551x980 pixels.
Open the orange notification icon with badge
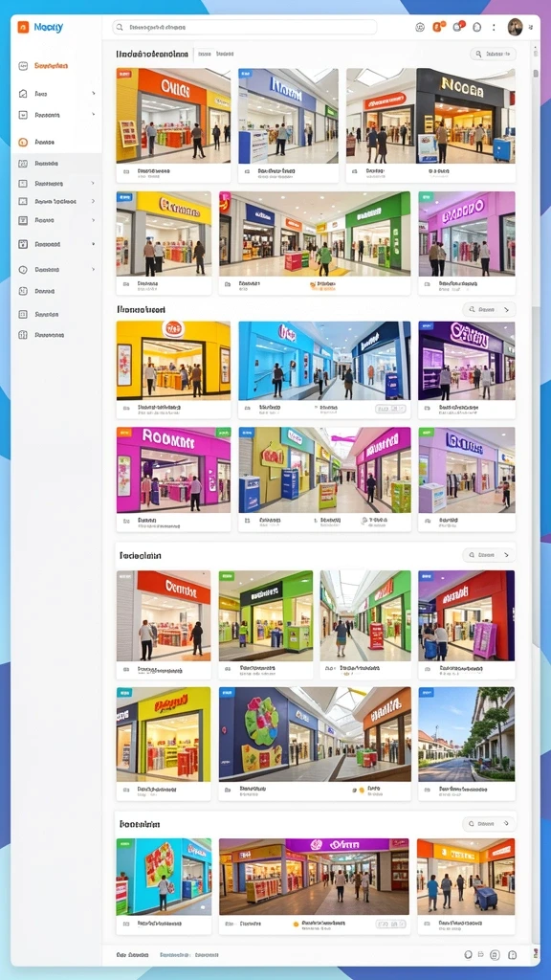[x=438, y=26]
